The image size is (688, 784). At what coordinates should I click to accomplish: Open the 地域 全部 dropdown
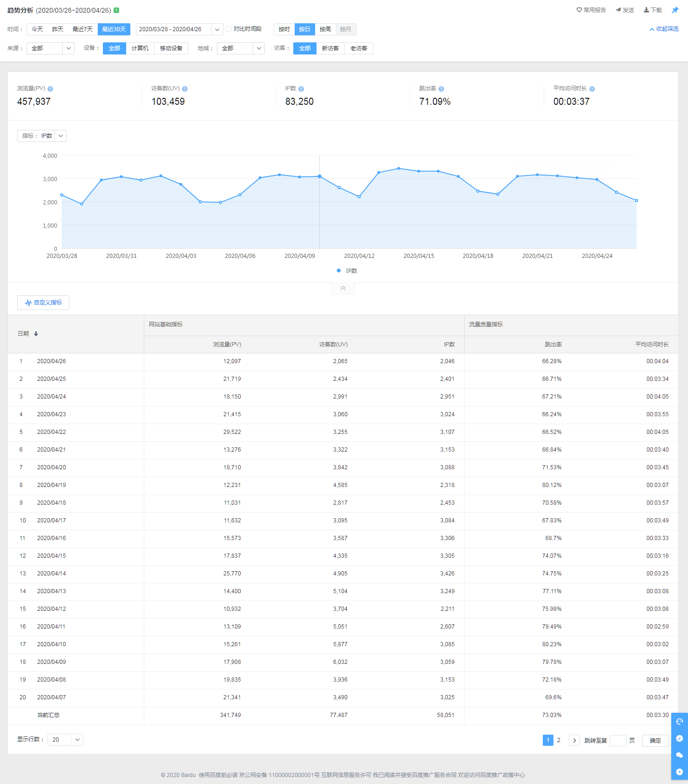(241, 48)
